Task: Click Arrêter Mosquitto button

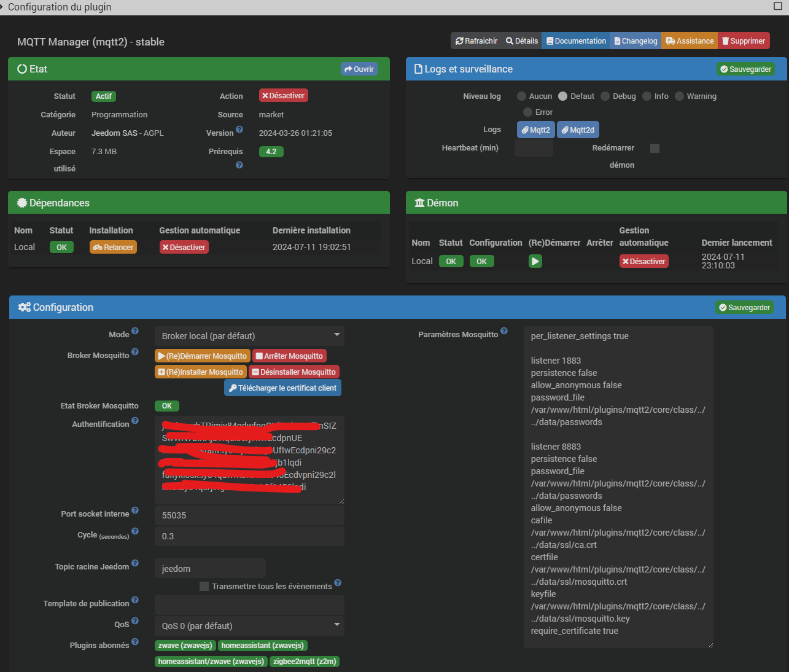Action: click(x=289, y=356)
